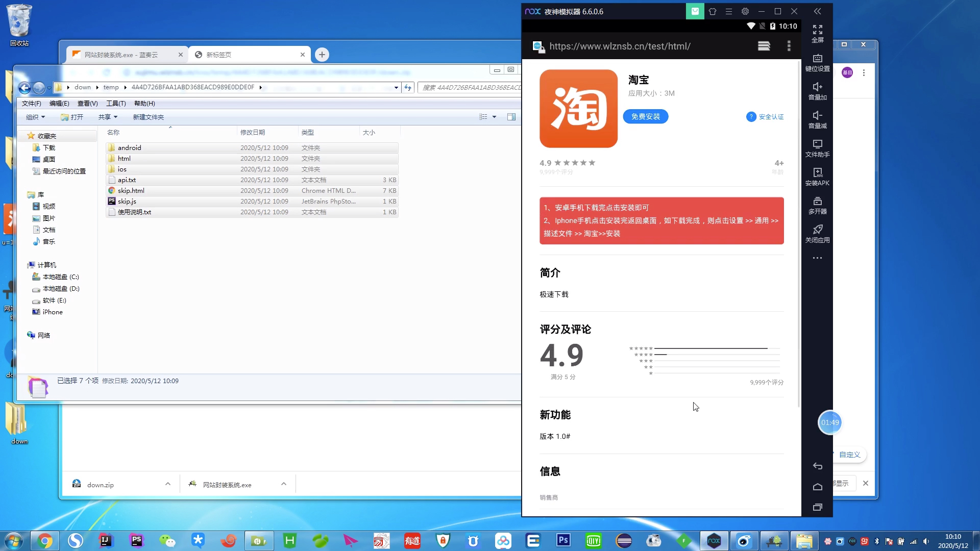Open new browser tab plus button
The height and width of the screenshot is (551, 980).
[x=322, y=55]
